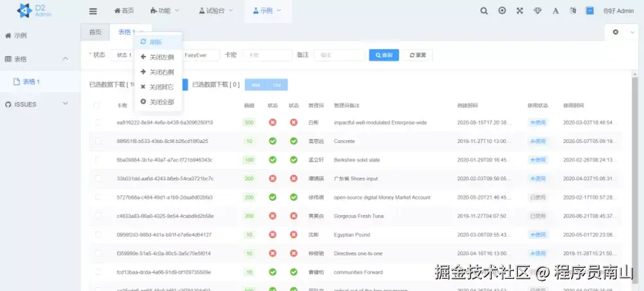This screenshot has height=291, width=644.
Task: Click the home icon beside sidebar 示例
Action: pyautogui.click(x=8, y=36)
